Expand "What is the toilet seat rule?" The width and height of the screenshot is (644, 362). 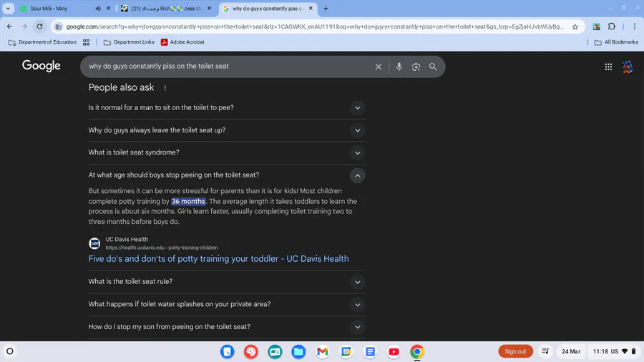pyautogui.click(x=357, y=282)
